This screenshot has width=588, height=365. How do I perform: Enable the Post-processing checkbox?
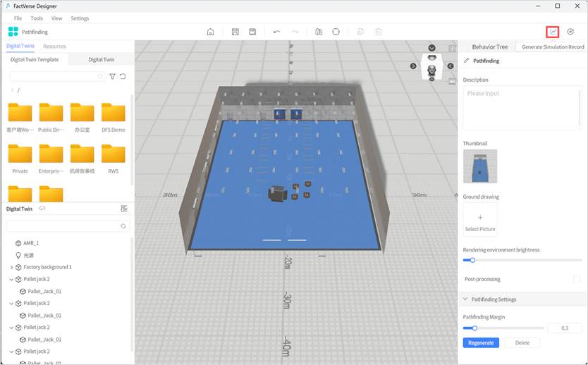tap(577, 280)
